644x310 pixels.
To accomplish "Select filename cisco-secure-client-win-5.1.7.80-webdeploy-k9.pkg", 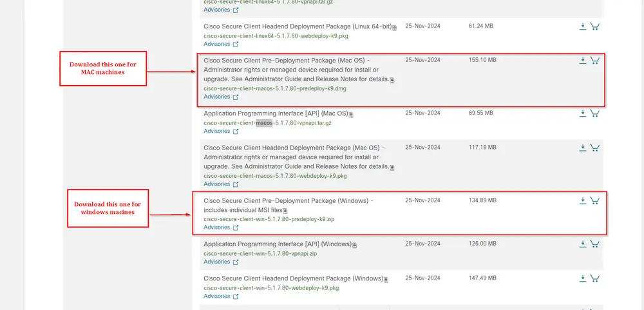I will tap(272, 288).
